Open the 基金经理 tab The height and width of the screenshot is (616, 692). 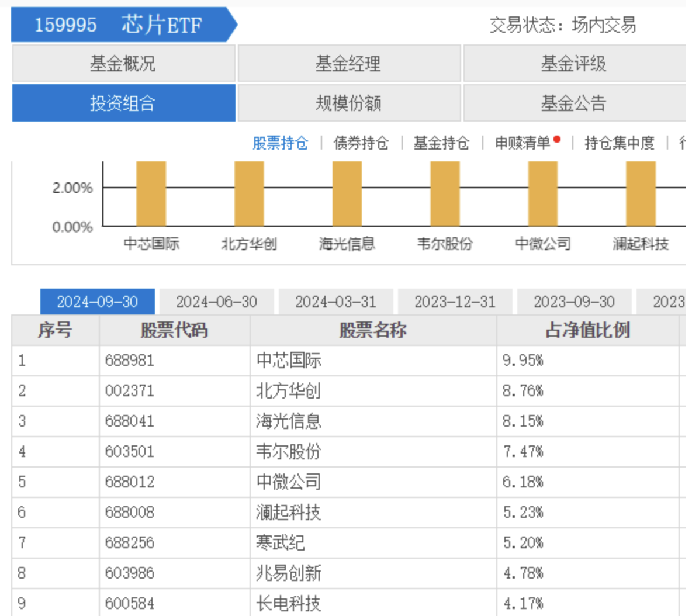coord(349,64)
